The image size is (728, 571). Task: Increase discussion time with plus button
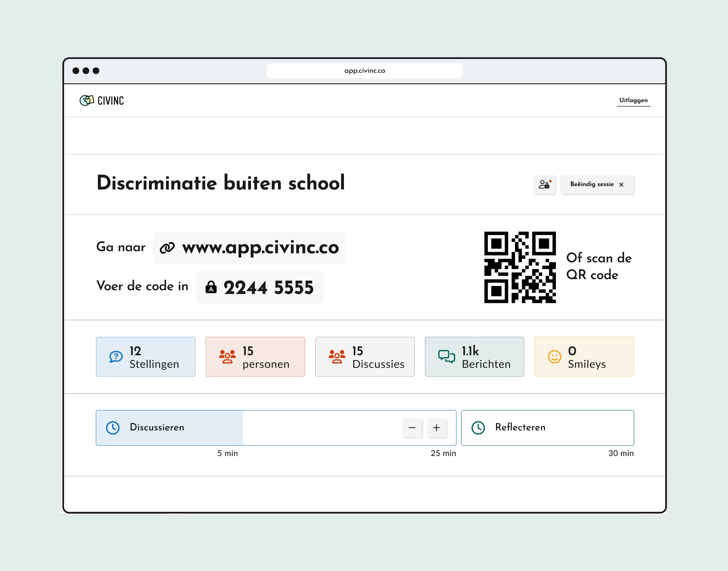436,428
